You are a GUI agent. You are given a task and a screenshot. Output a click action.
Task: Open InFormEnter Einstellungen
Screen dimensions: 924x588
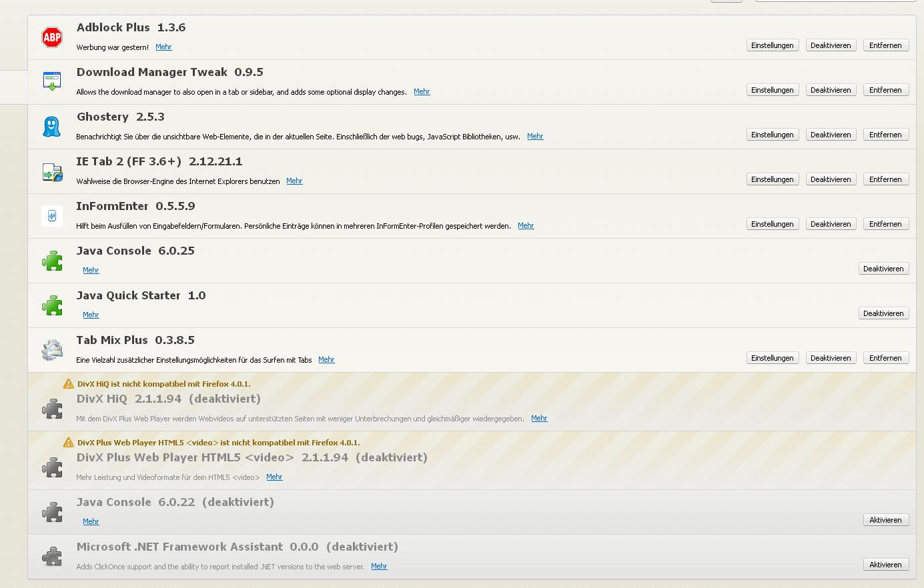click(773, 224)
